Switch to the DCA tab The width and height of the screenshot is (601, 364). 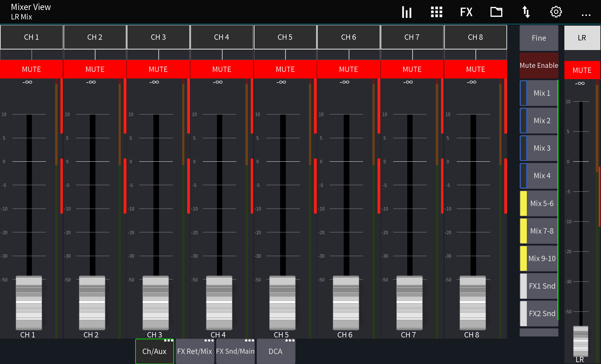coord(275,351)
